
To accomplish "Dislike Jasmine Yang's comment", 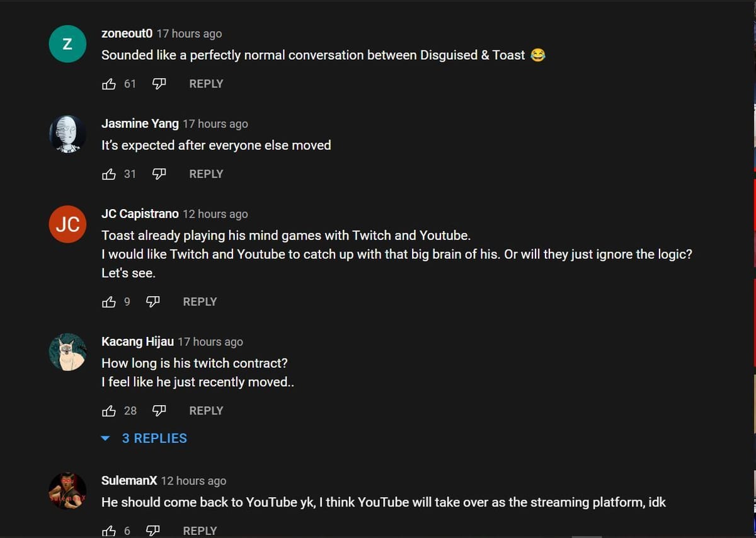I will (158, 174).
